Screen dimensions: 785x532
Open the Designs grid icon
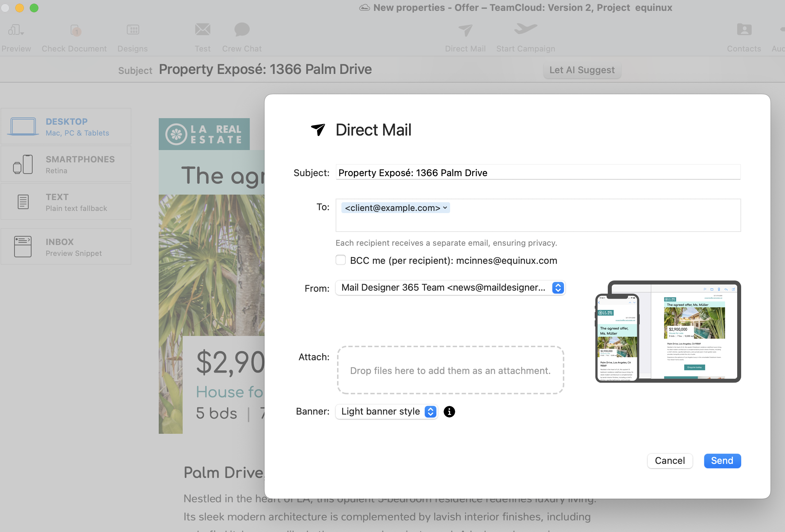pos(133,30)
